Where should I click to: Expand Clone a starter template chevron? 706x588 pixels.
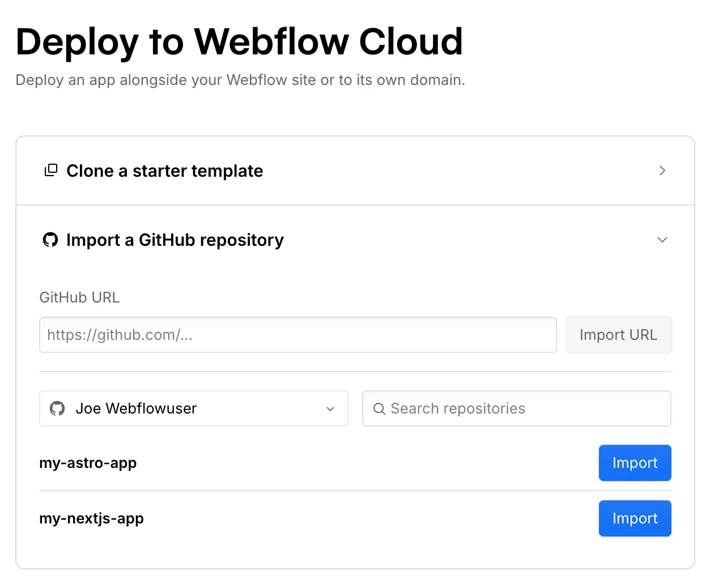tap(662, 171)
